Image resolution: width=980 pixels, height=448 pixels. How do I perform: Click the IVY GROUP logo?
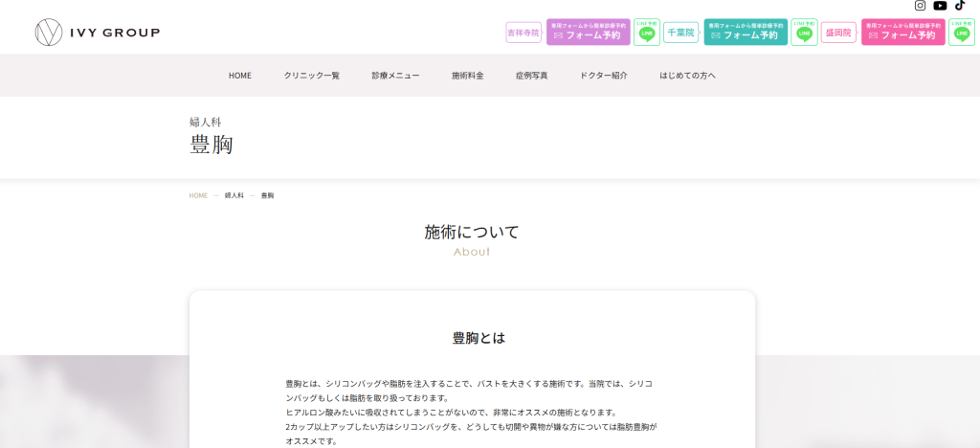coord(98,33)
